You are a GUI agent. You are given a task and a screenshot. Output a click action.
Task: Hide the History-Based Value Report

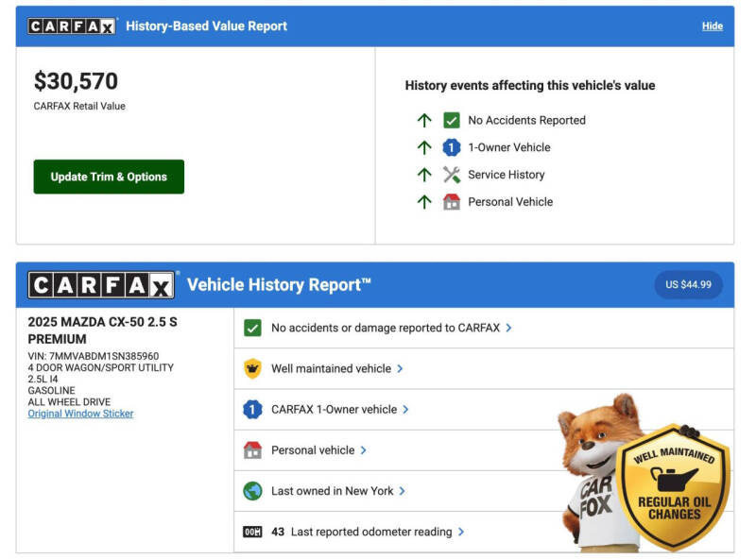[712, 26]
